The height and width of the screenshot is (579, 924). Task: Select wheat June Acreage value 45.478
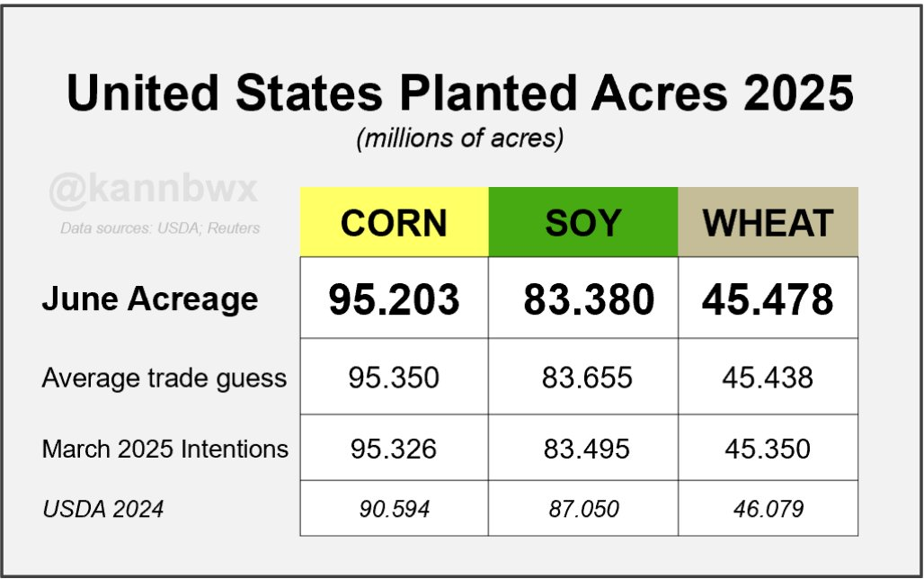768,298
